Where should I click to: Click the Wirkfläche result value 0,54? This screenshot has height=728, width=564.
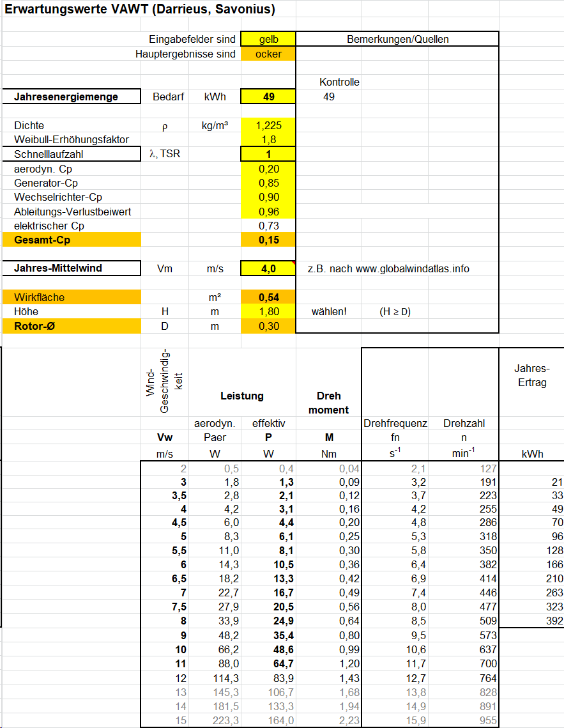[x=268, y=297]
